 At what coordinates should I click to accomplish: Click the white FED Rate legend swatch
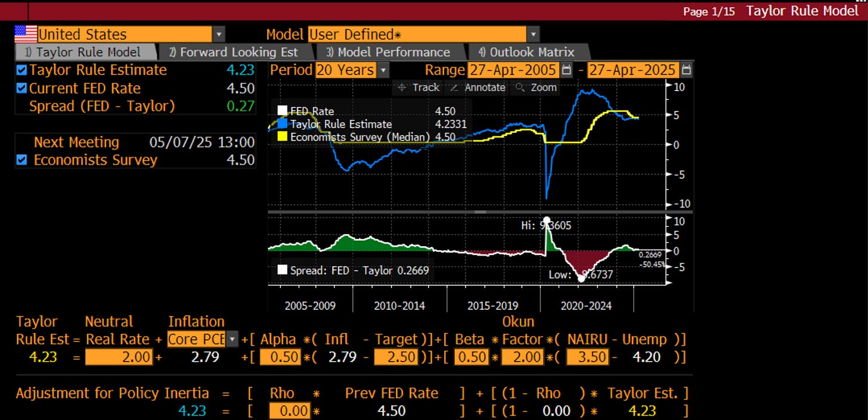click(283, 111)
